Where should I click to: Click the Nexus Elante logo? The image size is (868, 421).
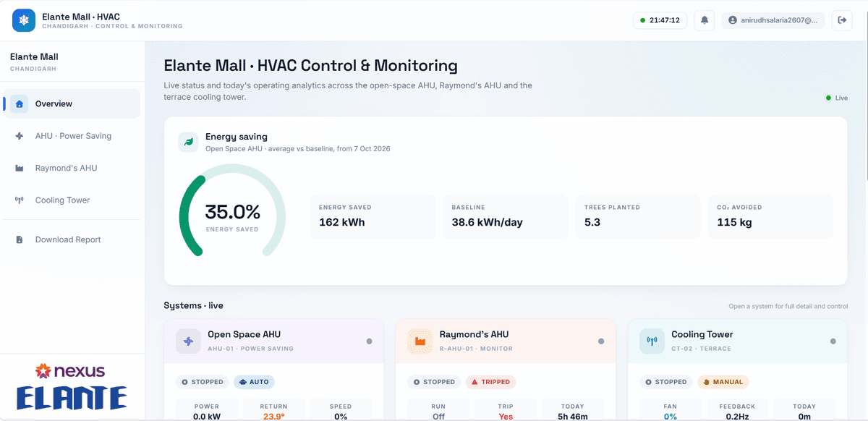71,387
